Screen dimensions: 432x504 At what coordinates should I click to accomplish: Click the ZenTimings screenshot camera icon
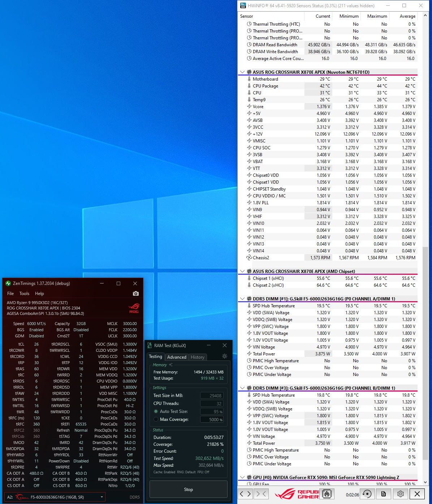[135, 294]
